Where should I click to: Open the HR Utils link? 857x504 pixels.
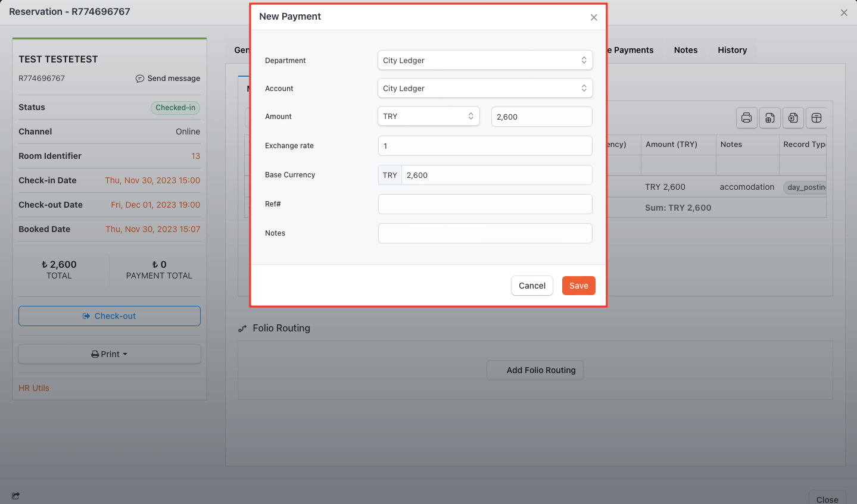click(x=34, y=388)
